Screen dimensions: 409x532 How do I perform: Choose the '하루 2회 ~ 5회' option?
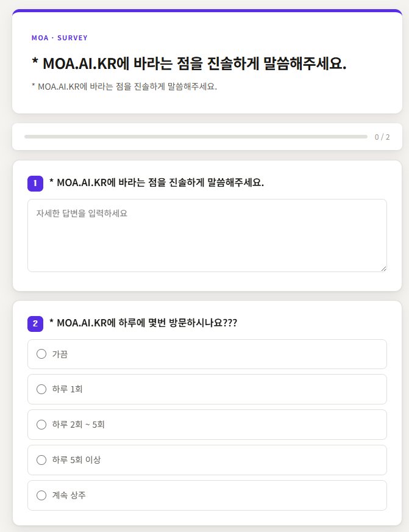coord(41,425)
